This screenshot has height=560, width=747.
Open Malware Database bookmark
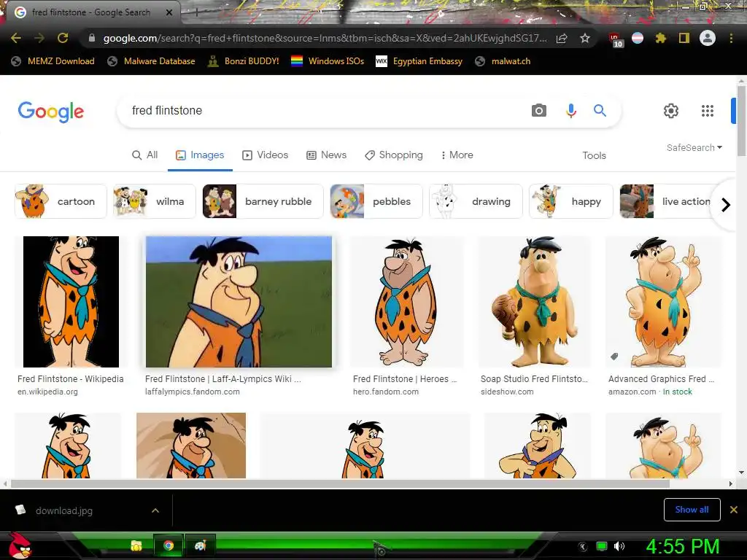[152, 61]
